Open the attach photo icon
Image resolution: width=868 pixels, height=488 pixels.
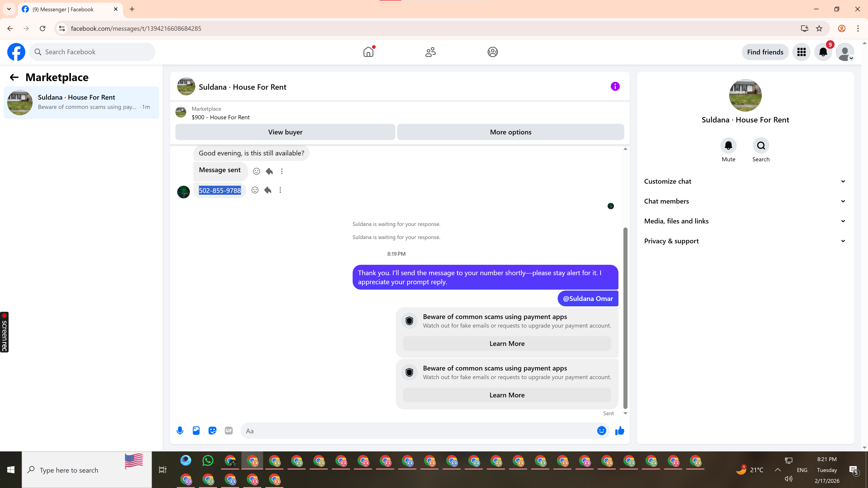tap(196, 431)
